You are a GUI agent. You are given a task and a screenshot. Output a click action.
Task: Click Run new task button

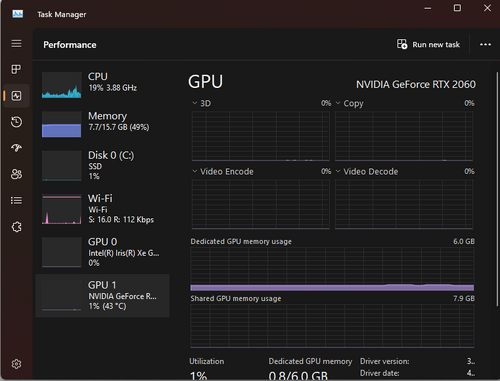pyautogui.click(x=428, y=44)
